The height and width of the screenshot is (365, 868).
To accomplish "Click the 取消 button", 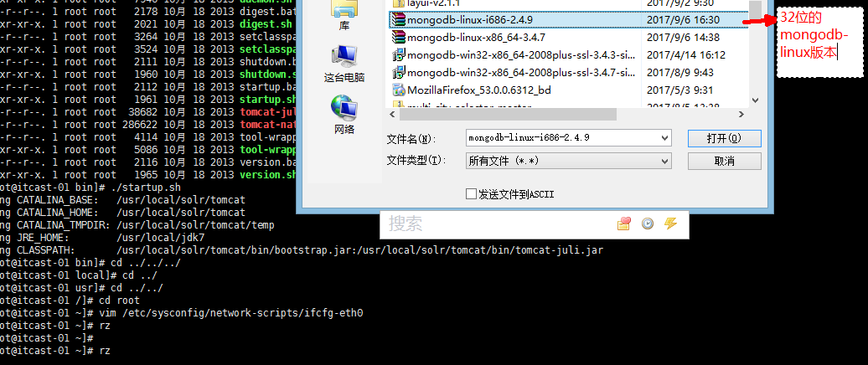I will (x=724, y=161).
